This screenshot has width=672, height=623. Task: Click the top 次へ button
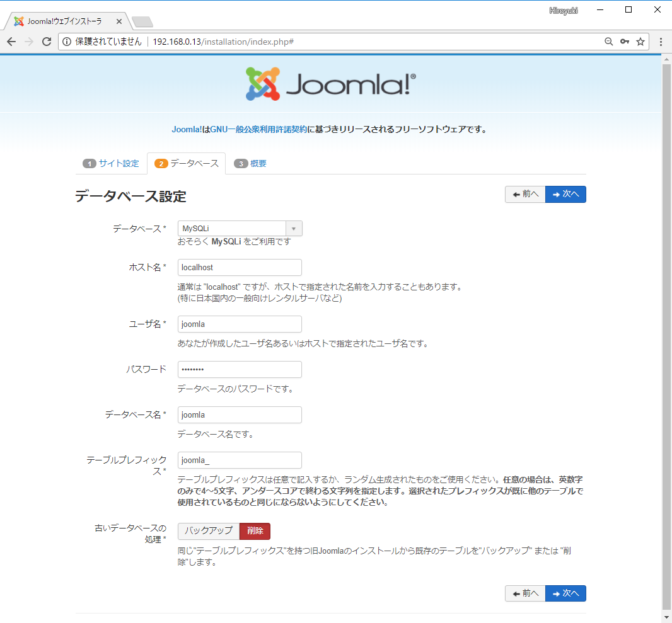point(565,195)
